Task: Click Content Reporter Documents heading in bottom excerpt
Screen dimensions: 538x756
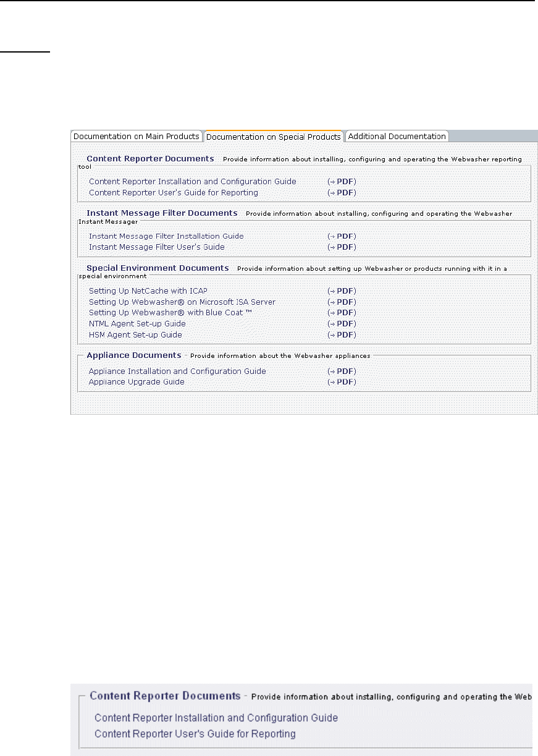Action: point(165,696)
